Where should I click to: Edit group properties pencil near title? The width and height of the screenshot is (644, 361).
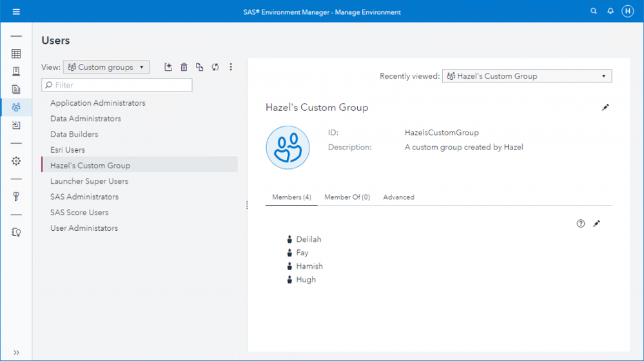tap(605, 108)
